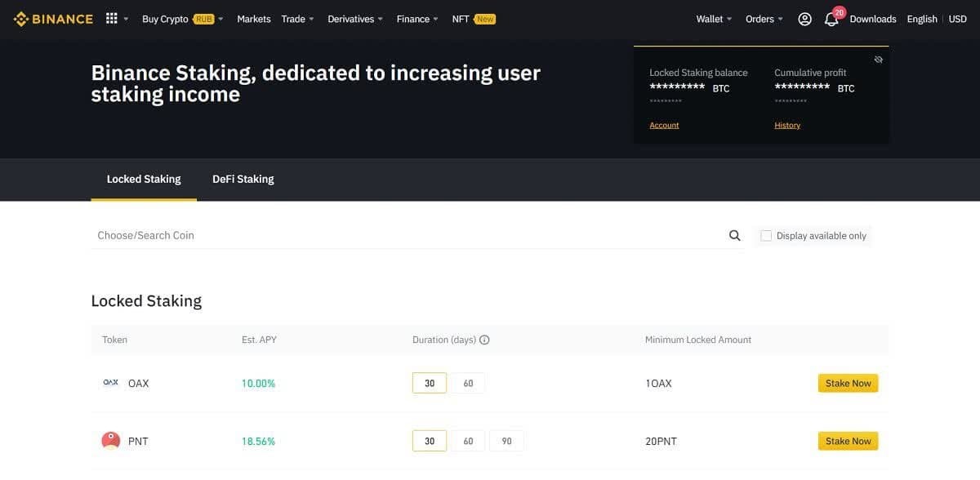Viewport: 980px width, 480px height.
Task: Click the OAX token icon
Action: [x=110, y=383]
